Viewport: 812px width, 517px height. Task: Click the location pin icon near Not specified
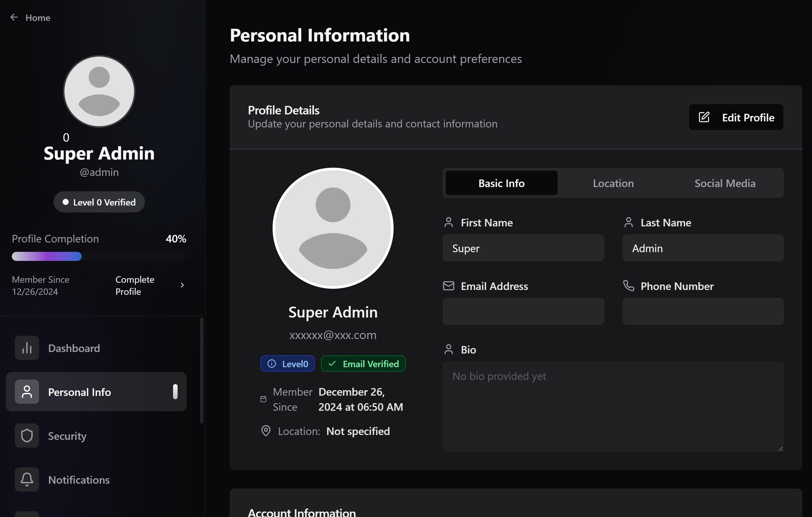266,431
